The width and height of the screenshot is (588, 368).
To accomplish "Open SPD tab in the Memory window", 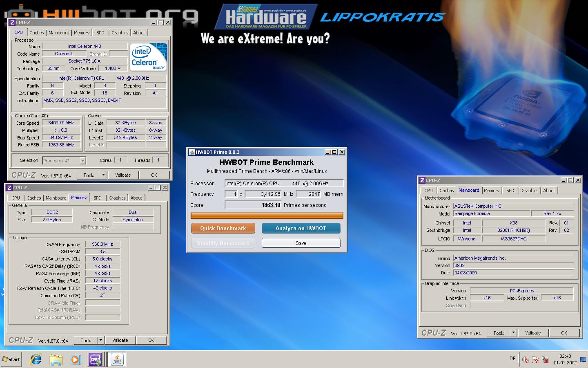I will point(98,198).
